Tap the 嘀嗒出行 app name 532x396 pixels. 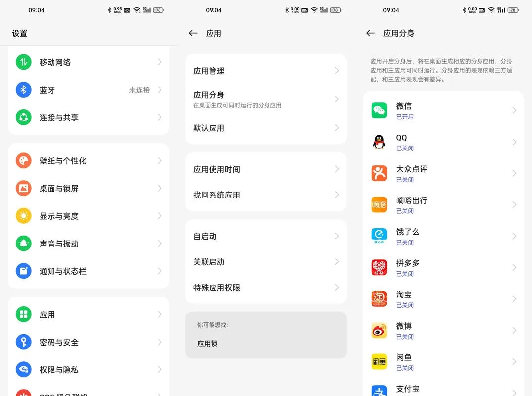(x=412, y=200)
